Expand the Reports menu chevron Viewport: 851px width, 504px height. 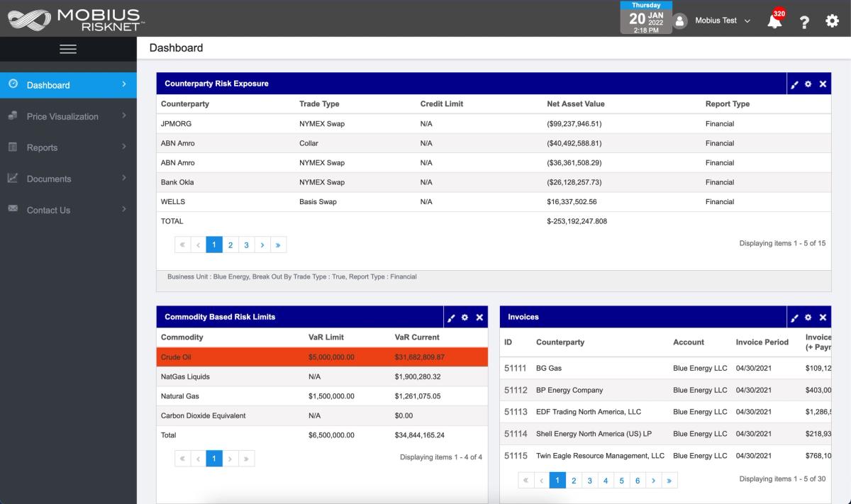pyautogui.click(x=123, y=147)
